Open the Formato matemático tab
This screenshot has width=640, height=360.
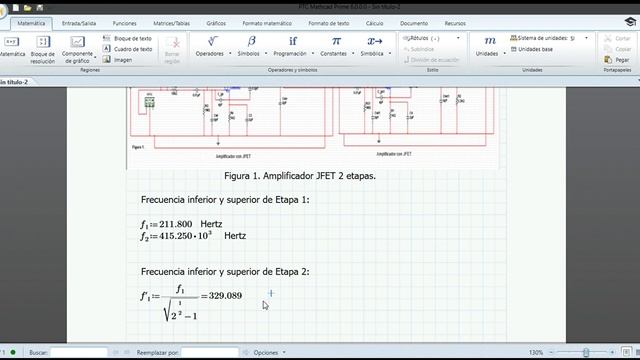pyautogui.click(x=267, y=24)
